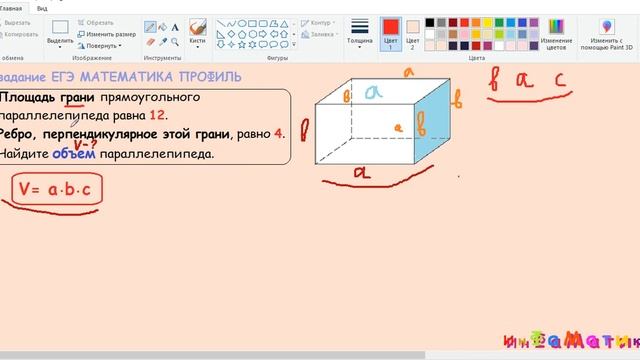Image resolution: width=640 pixels, height=360 pixels.
Task: Open the Толщина line thickness dropdown
Action: point(360,33)
